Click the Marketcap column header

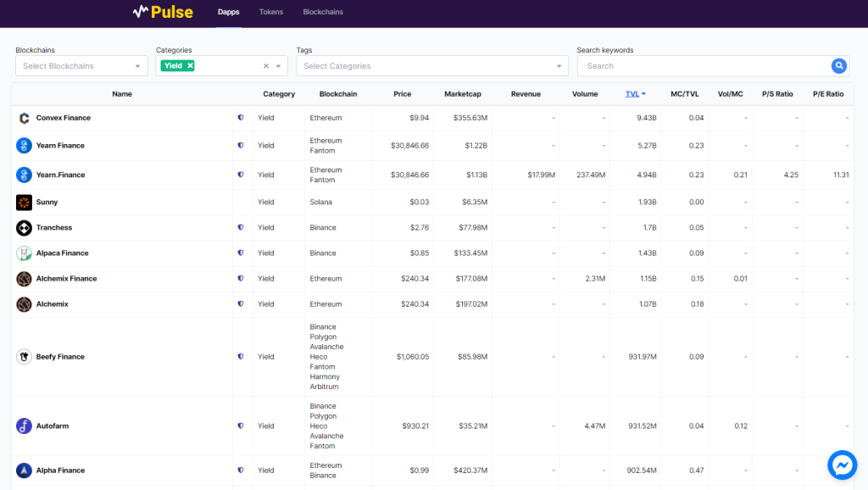tap(463, 94)
